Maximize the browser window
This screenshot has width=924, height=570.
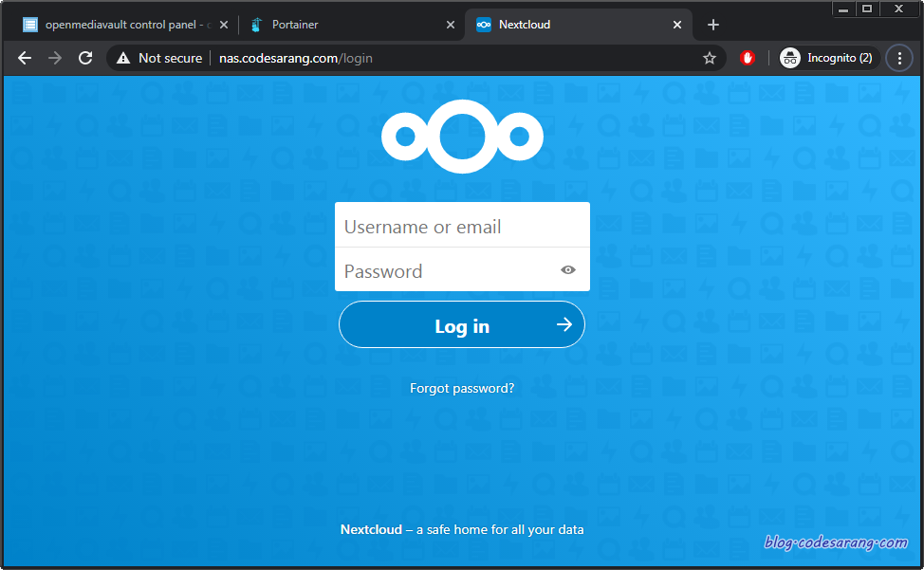point(867,9)
